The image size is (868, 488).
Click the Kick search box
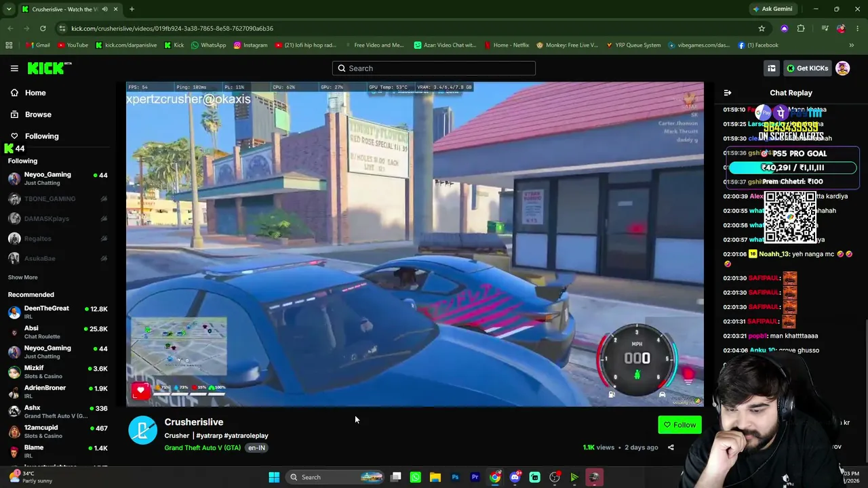[434, 68]
